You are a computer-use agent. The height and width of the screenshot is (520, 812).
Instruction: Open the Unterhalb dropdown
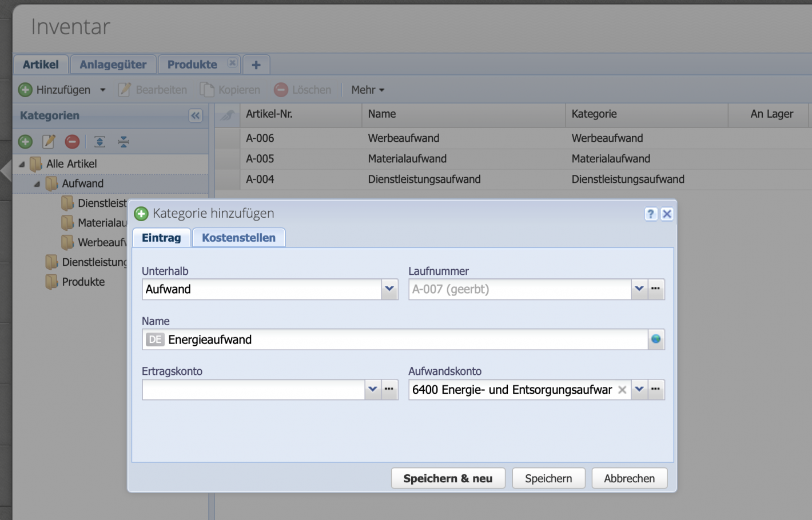389,289
